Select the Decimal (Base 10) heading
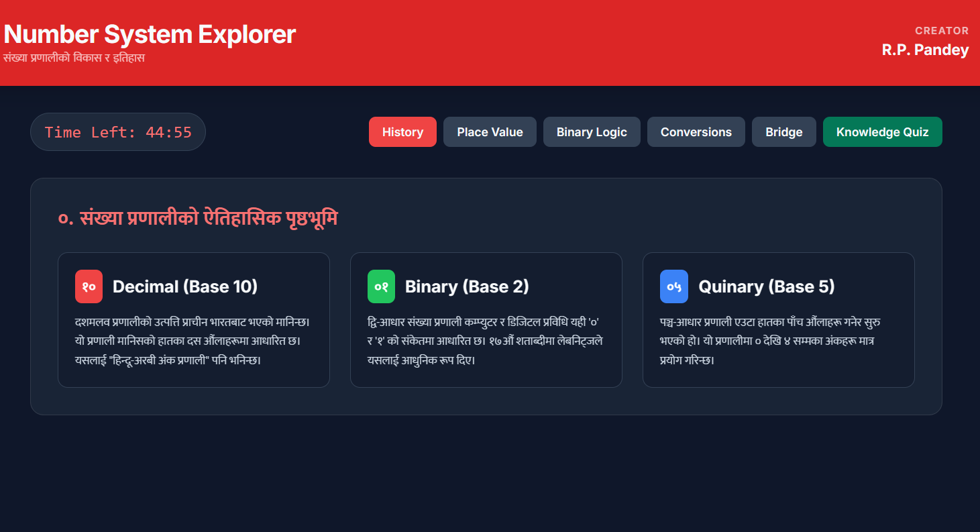The image size is (980, 532). 185,286
